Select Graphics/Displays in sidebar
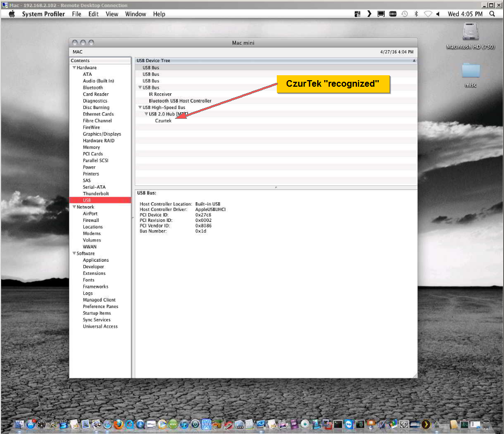This screenshot has width=504, height=434. coord(102,134)
